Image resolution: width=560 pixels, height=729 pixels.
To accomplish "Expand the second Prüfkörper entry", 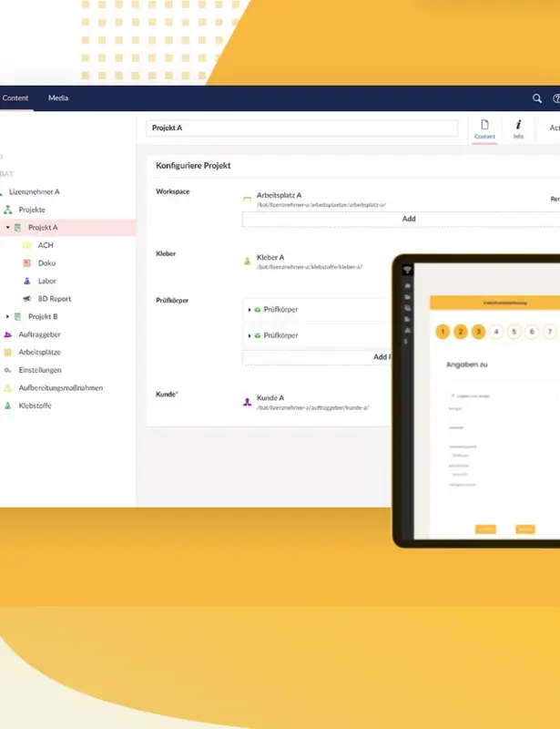I will point(249,335).
